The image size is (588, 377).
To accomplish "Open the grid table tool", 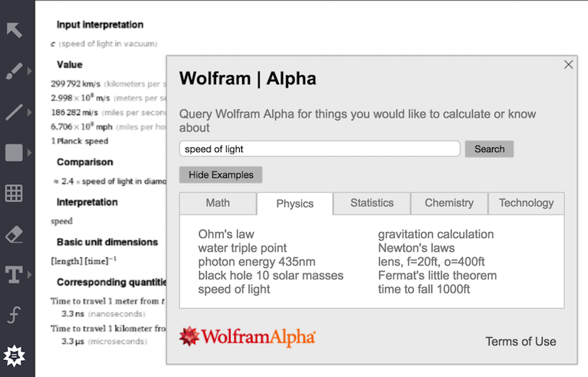I will click(14, 193).
